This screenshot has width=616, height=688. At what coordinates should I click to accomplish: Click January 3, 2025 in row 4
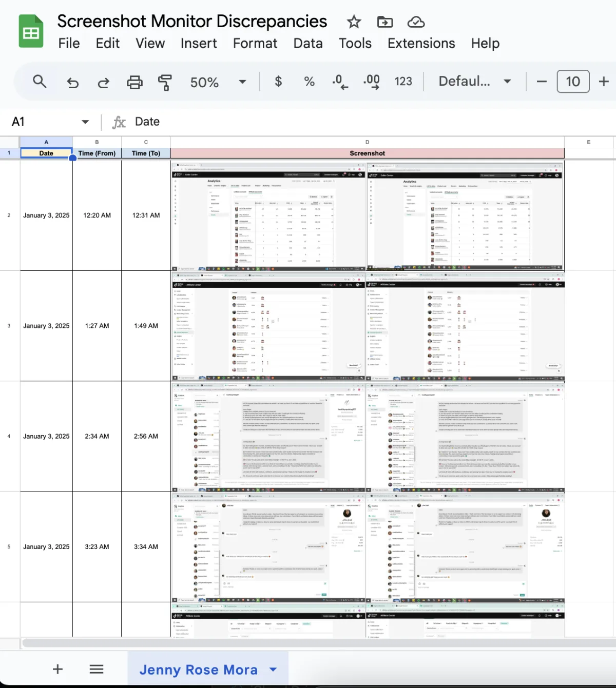click(x=46, y=437)
